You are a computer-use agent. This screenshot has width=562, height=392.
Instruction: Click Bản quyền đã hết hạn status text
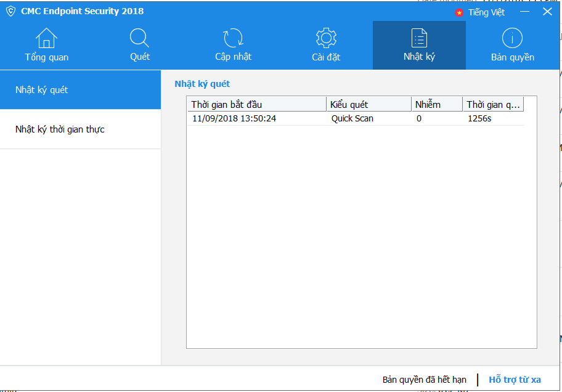tap(425, 380)
